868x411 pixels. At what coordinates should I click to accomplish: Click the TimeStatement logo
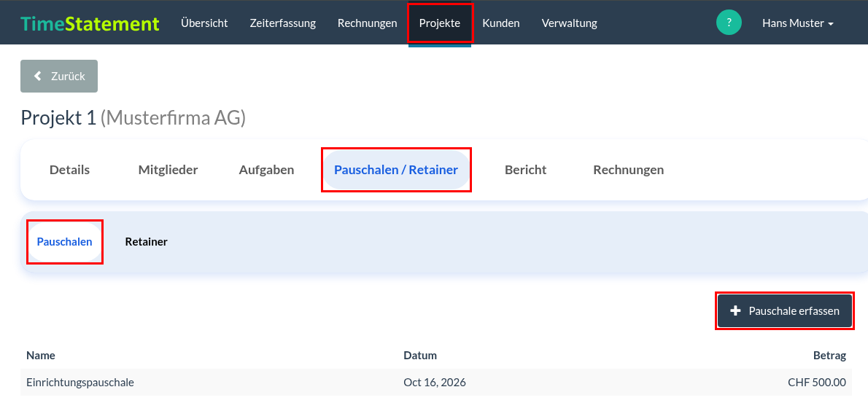click(90, 23)
